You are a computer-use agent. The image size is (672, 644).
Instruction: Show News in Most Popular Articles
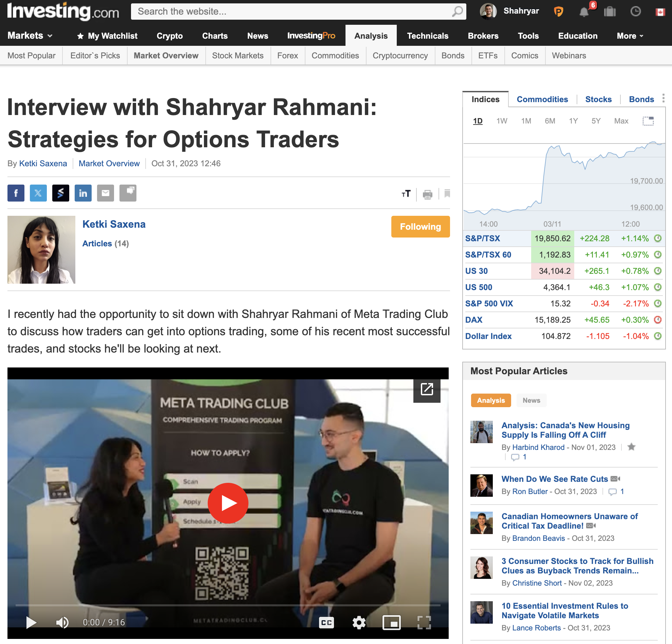(x=531, y=400)
